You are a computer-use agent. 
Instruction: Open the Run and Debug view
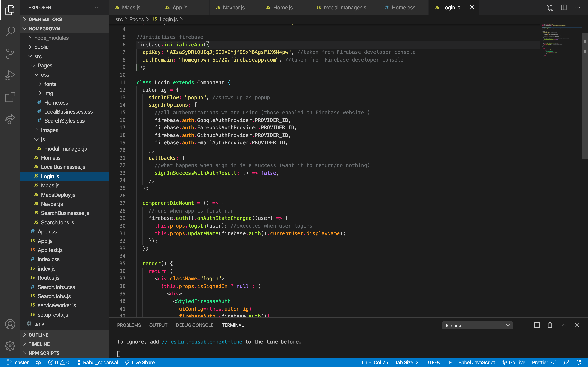pos(10,75)
